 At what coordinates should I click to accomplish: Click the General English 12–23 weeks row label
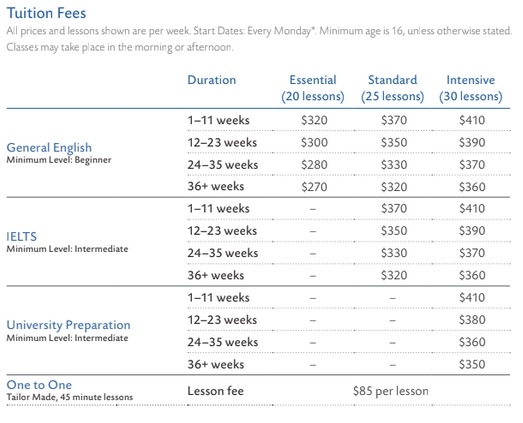222,143
